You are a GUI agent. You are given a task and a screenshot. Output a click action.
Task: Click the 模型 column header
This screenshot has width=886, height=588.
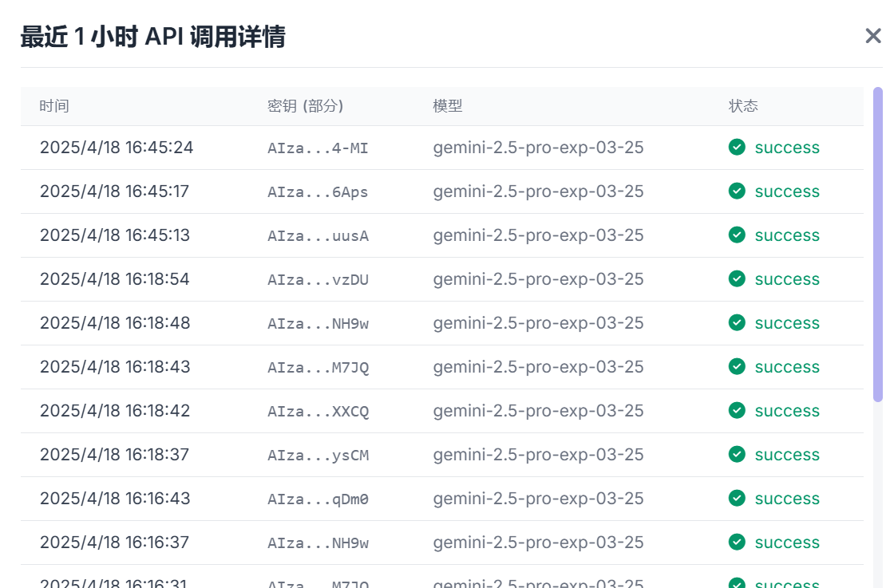pyautogui.click(x=448, y=106)
